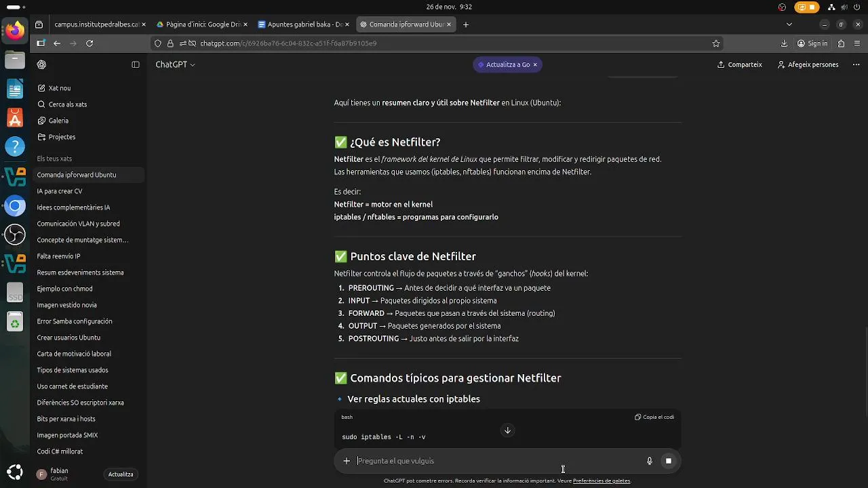The image size is (868, 488).
Task: Open Firefox application menu
Action: click(x=857, y=43)
